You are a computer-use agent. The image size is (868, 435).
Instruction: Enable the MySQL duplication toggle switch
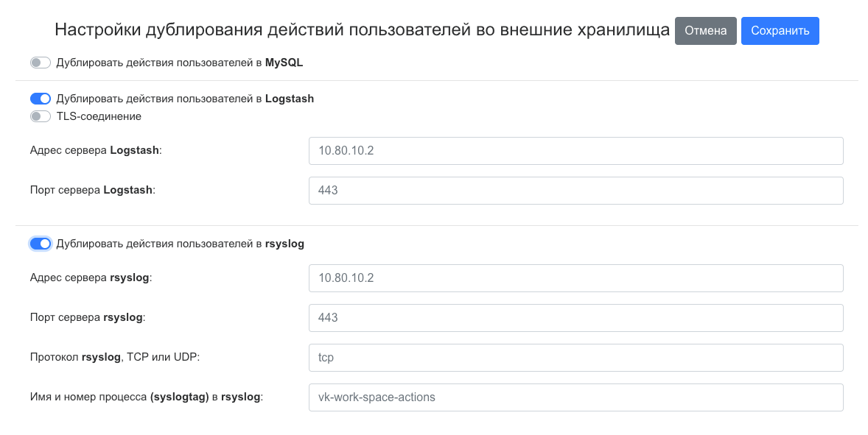[41, 63]
